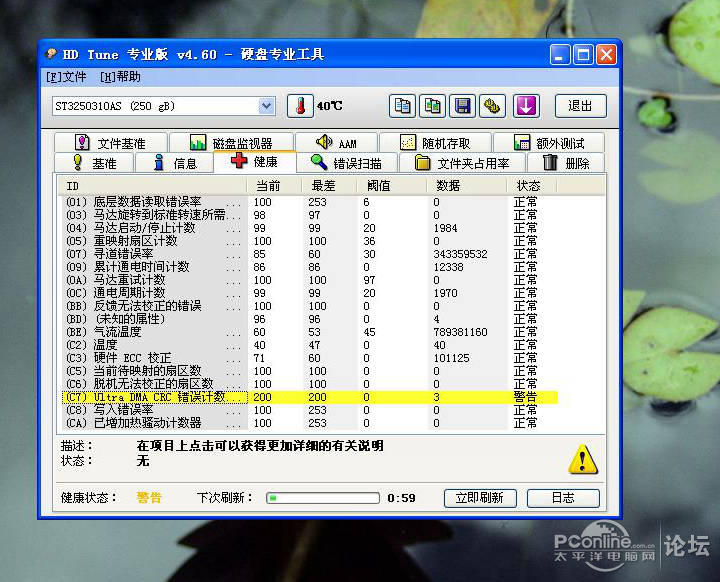Screen dimensions: 720x582
Task: Open the [H]帮助 menu
Action: point(120,77)
